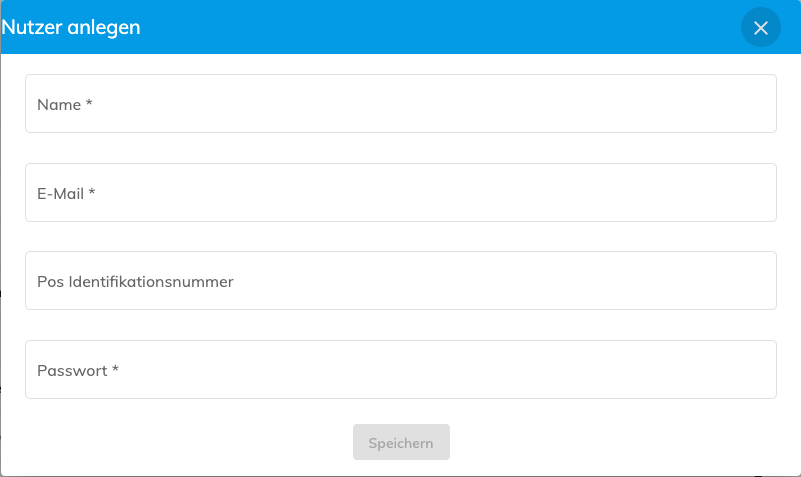Click the 'Nutzer anlegen' title text
801x477 pixels.
71,28
